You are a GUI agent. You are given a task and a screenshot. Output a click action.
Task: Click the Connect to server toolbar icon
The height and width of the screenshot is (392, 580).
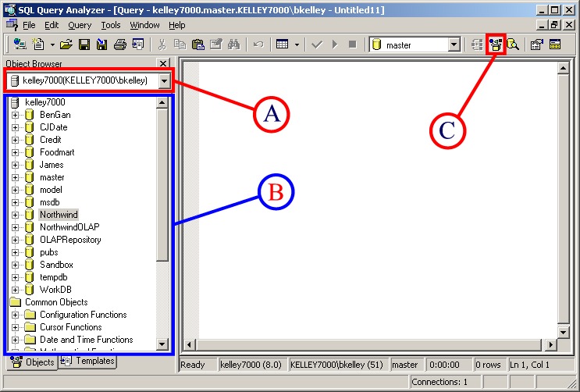pos(20,45)
